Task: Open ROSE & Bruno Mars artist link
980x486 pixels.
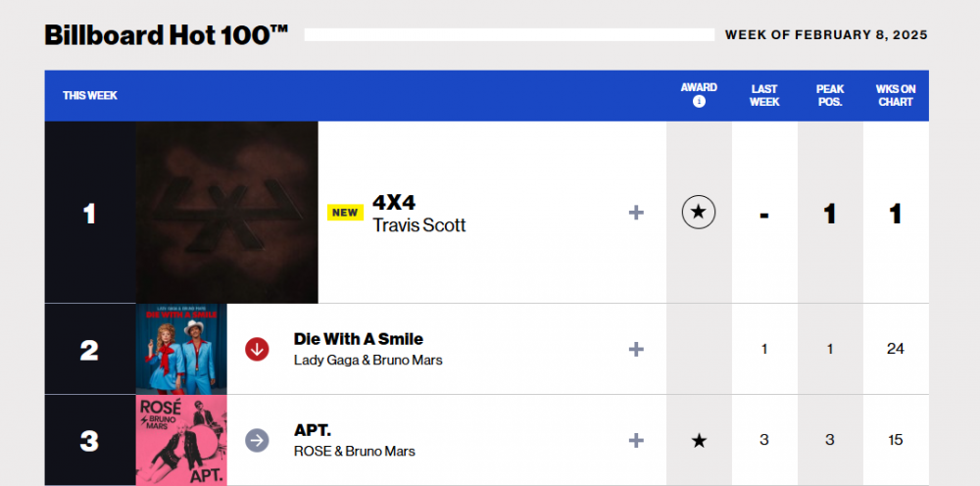Action: 355,451
